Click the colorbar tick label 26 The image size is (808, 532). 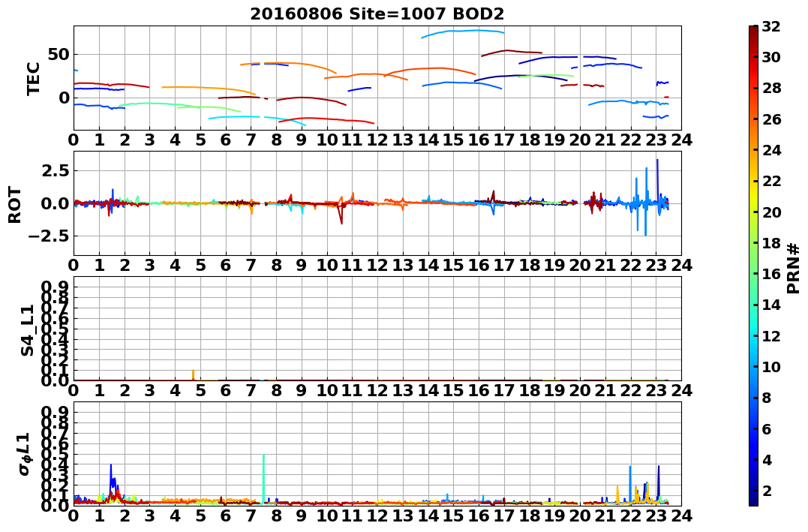click(771, 119)
